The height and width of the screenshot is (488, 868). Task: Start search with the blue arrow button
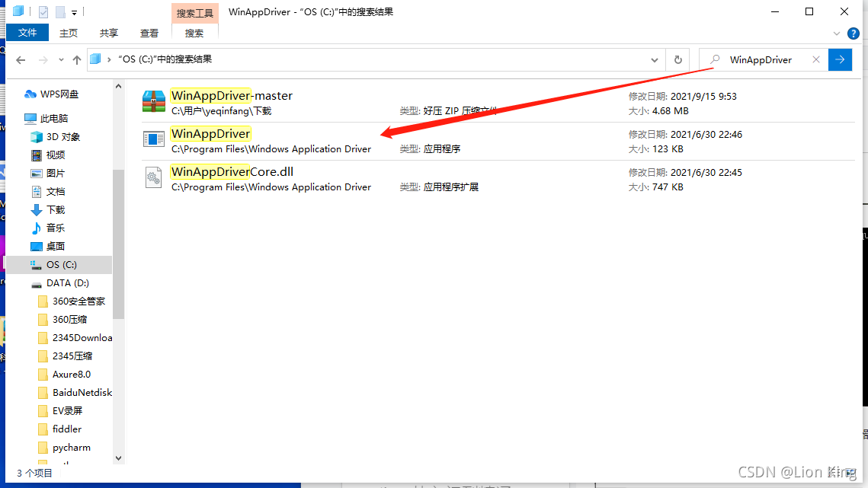pos(840,59)
